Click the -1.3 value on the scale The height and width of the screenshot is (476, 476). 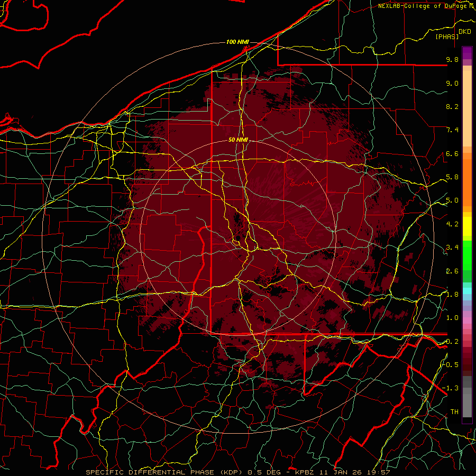click(451, 388)
